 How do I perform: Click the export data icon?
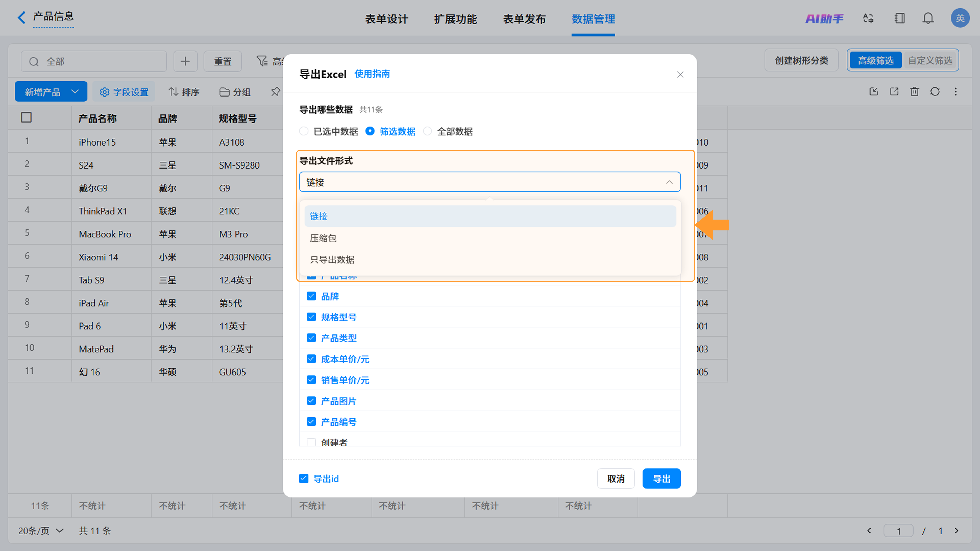tap(895, 91)
